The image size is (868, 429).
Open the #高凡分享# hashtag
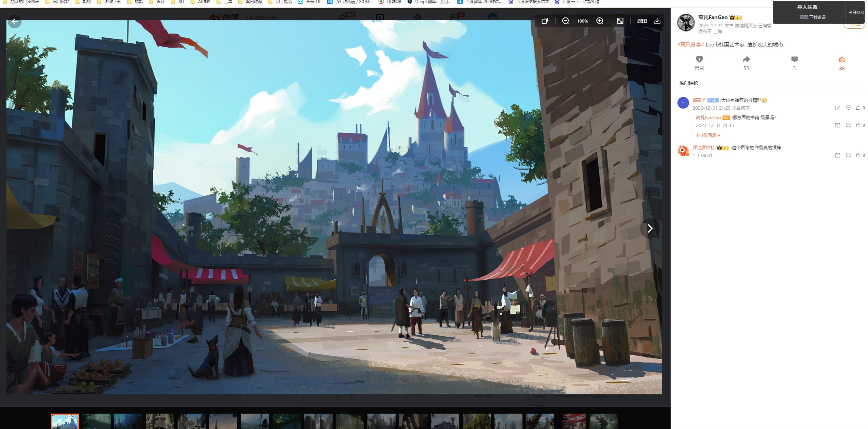pos(690,44)
